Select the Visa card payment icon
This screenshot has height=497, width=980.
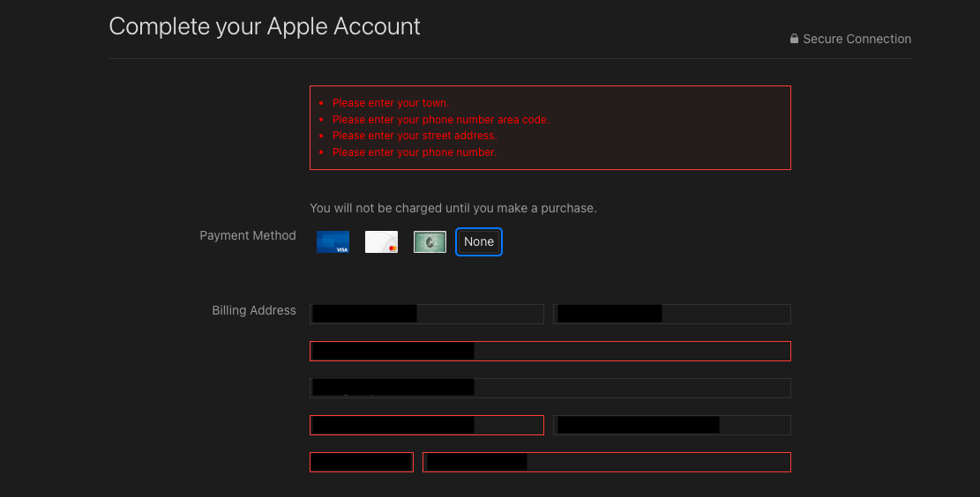pos(333,242)
